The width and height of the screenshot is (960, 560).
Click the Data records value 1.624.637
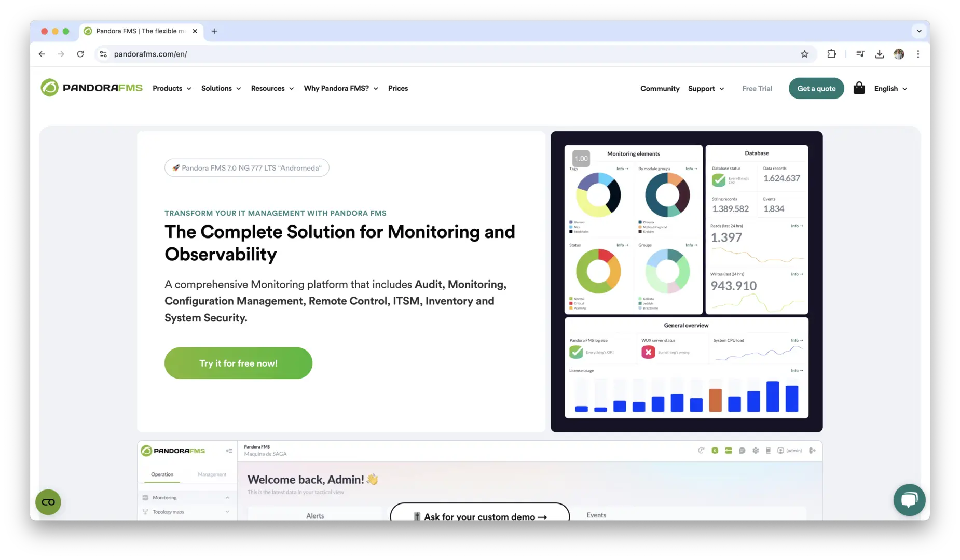(x=781, y=178)
